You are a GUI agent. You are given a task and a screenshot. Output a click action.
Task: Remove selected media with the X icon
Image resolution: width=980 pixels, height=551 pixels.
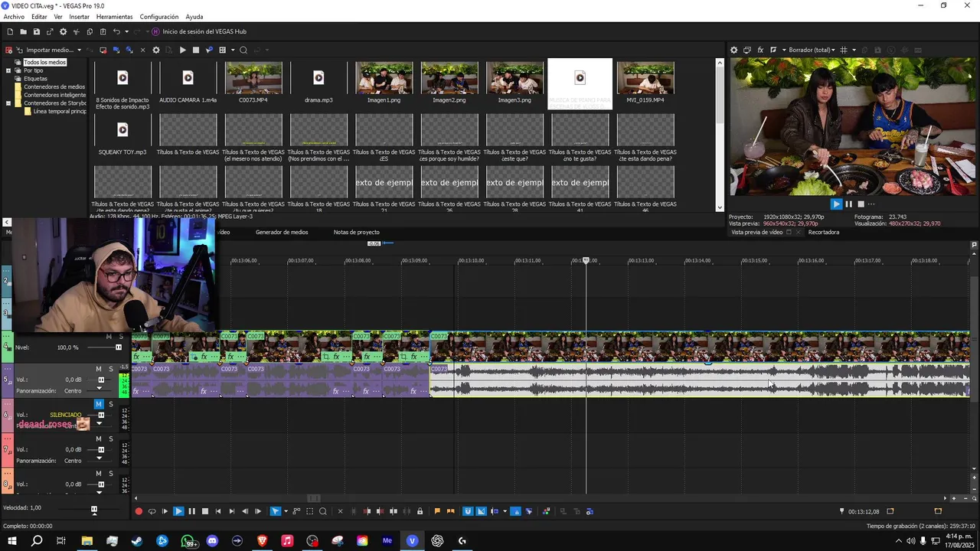(142, 50)
